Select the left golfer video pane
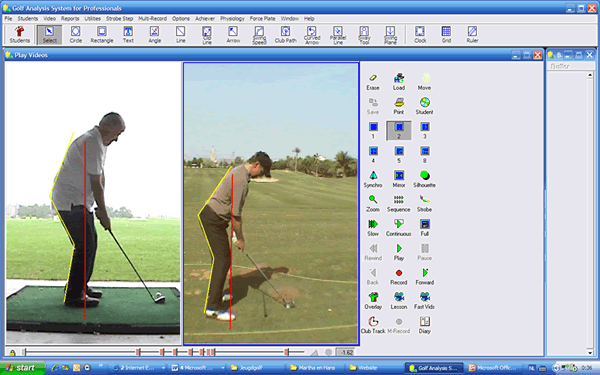Viewport: 600px width, 375px height. (x=93, y=203)
